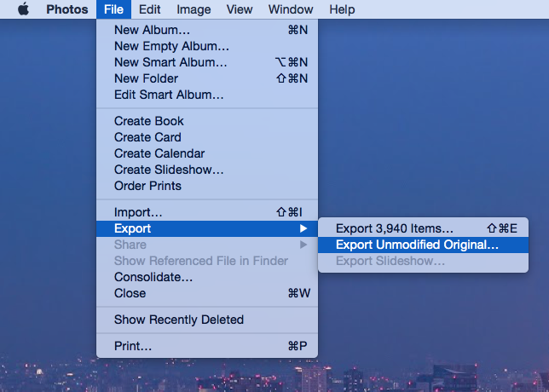Create a New Folder
549x392 pixels.
(207, 78)
